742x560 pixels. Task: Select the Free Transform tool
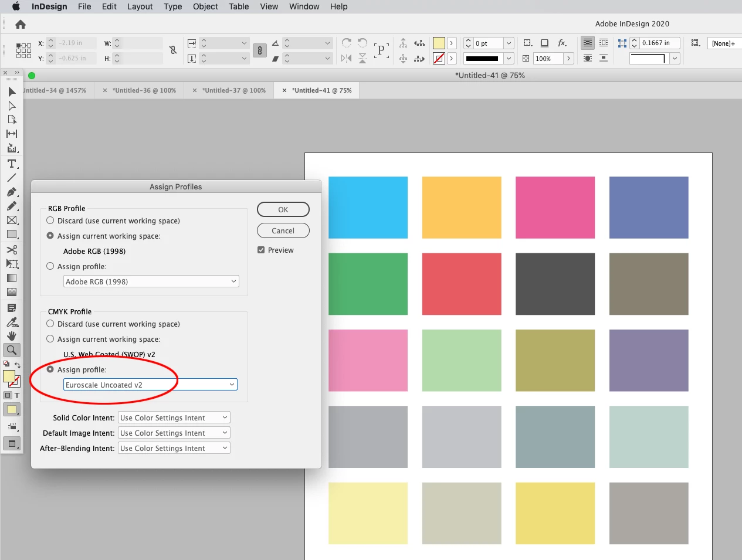coord(12,264)
